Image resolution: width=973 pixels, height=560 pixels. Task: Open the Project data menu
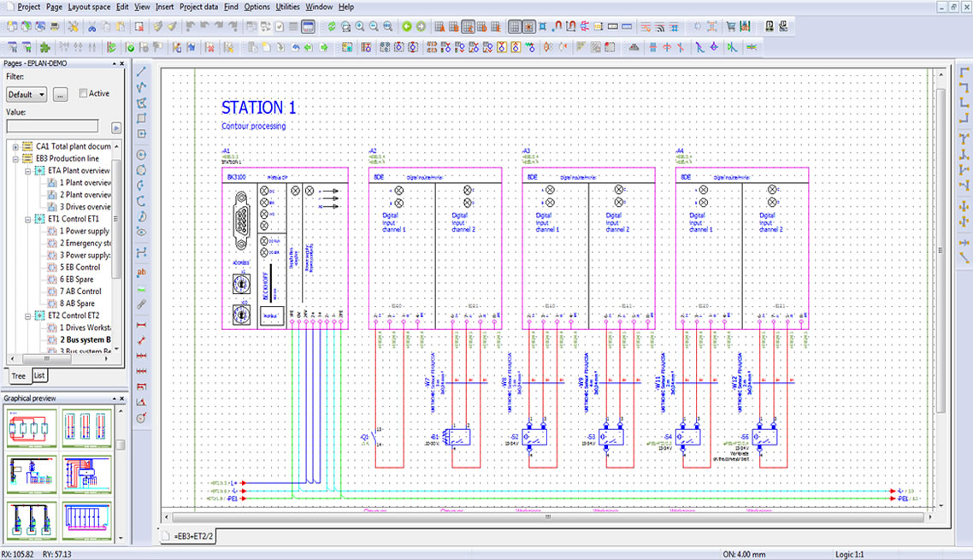198,7
